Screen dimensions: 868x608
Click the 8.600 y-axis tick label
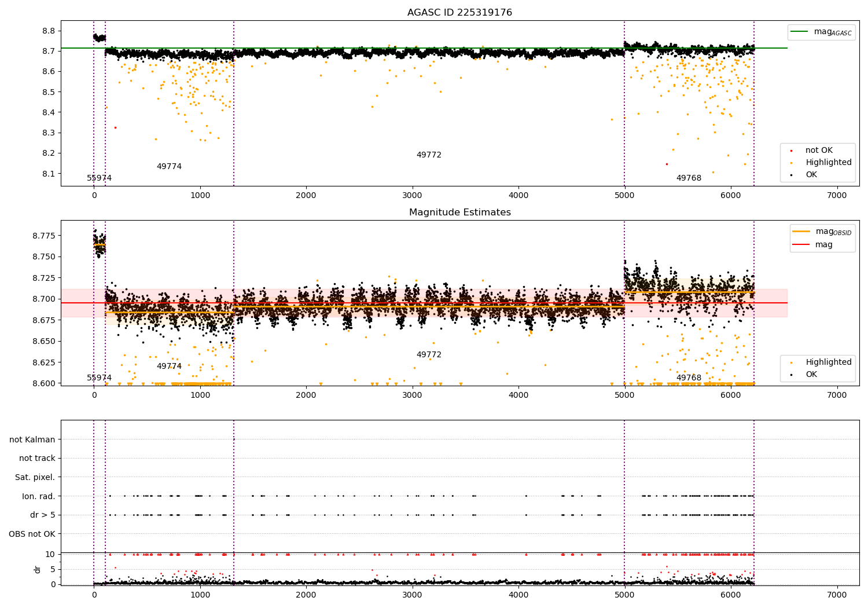click(x=44, y=383)
